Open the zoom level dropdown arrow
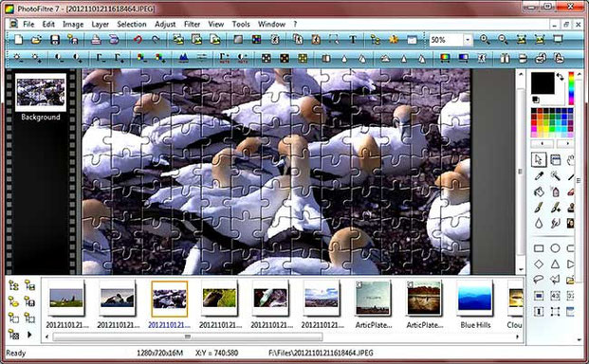 [x=468, y=40]
